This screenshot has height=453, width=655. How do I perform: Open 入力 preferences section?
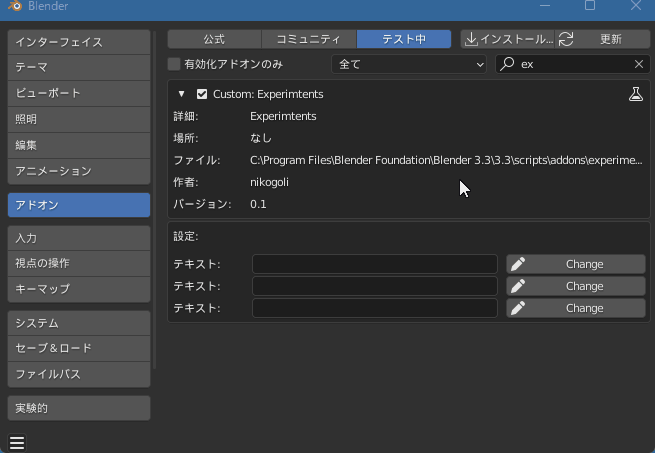[x=79, y=238]
